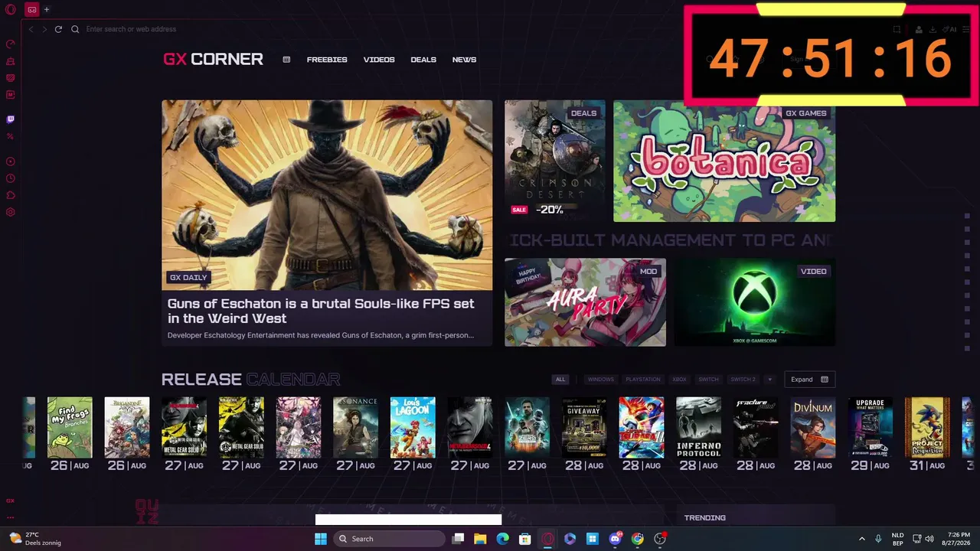980x551 pixels.
Task: Select the ALL platform filter
Action: 560,380
